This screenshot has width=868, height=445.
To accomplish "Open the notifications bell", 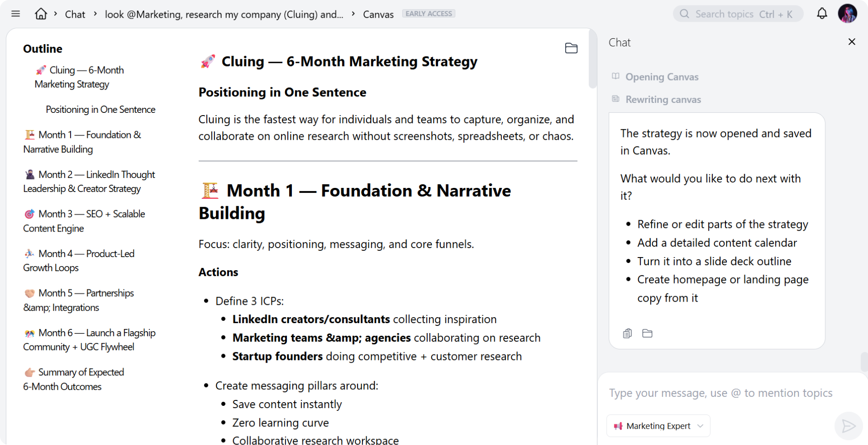I will click(822, 14).
